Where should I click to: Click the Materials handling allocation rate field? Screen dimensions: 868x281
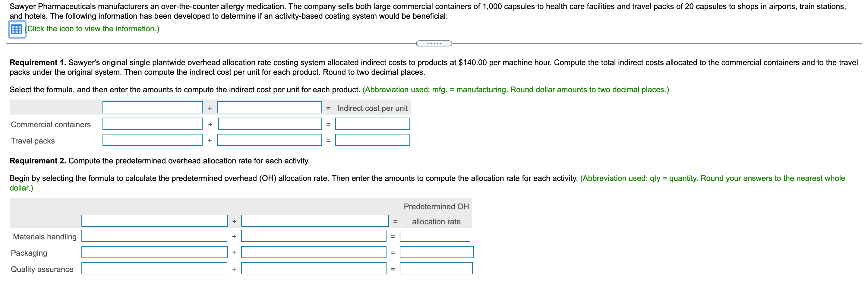(434, 236)
